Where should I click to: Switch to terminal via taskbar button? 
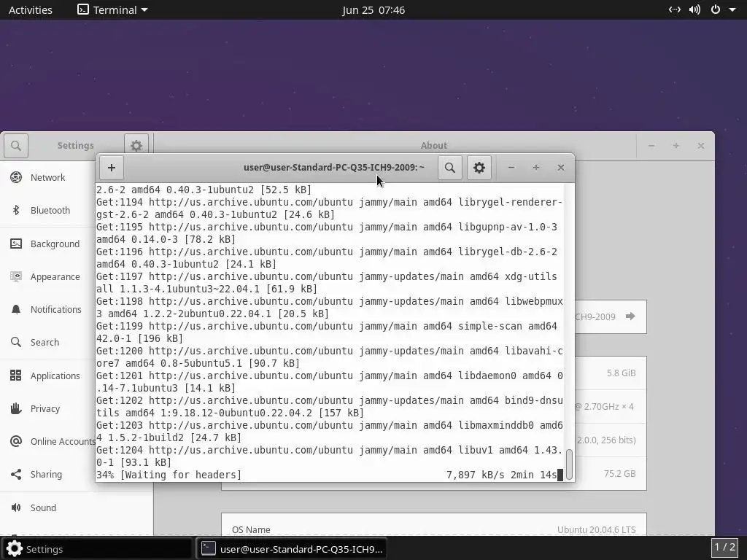pos(292,548)
